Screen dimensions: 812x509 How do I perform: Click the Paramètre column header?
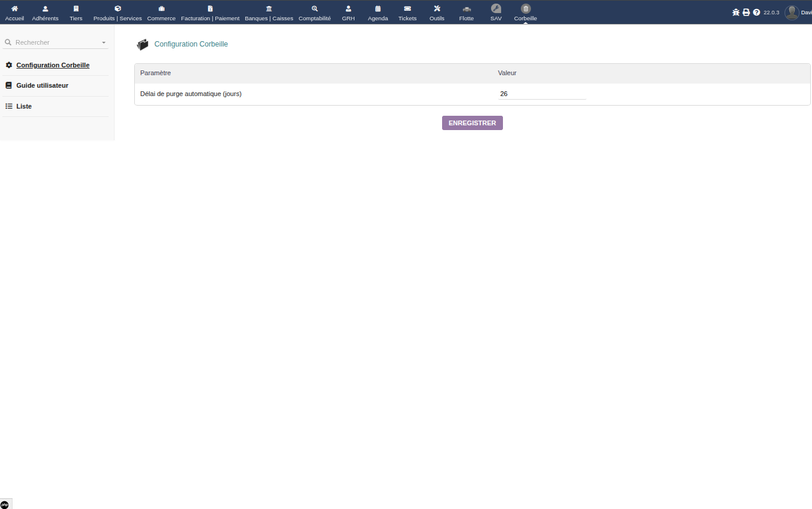pos(156,73)
